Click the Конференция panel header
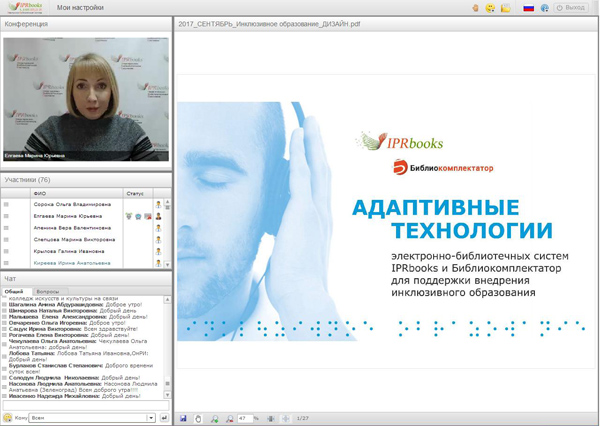This screenshot has height=426, width=600. 86,24
